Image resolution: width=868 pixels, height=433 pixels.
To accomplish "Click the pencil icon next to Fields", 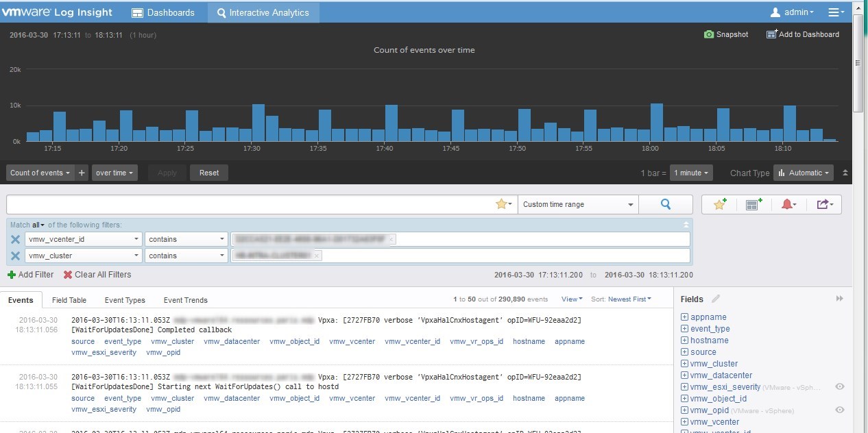I will pos(716,299).
